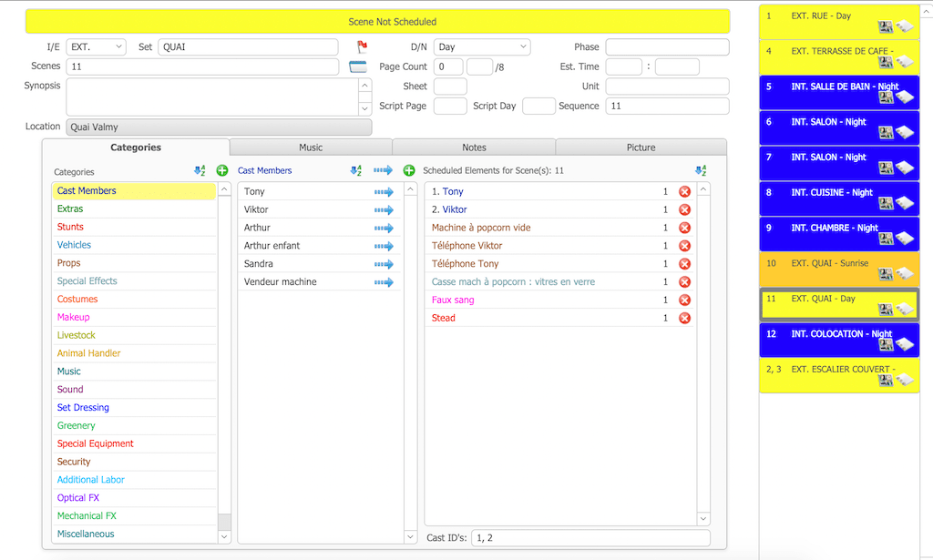Image resolution: width=933 pixels, height=560 pixels.
Task: Switch to the Music tab
Action: [x=311, y=148]
